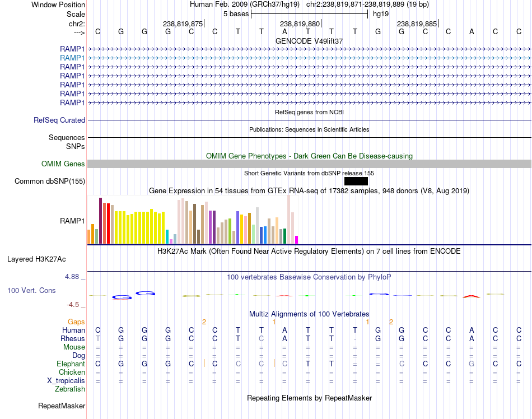
Task: Click the 'RefSeq genes from NCBI' title
Action: (x=309, y=112)
